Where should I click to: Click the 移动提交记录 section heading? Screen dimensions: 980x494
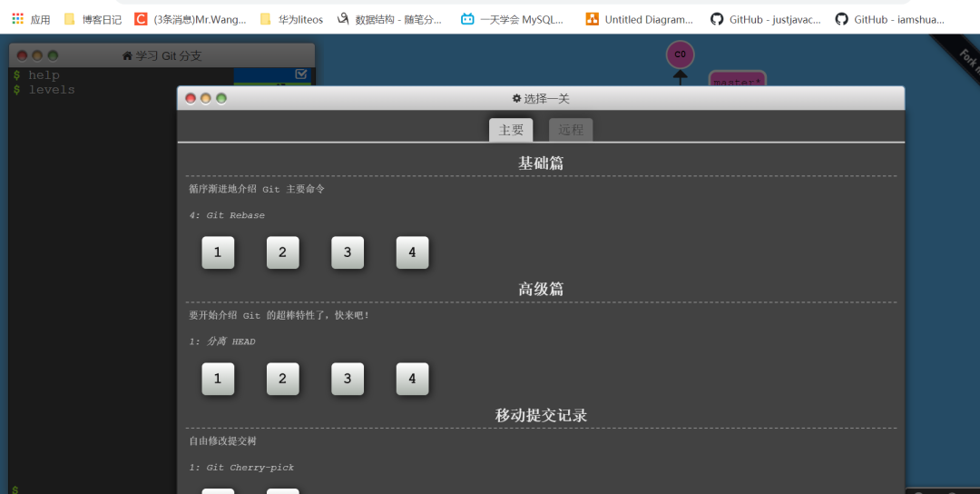pyautogui.click(x=541, y=415)
